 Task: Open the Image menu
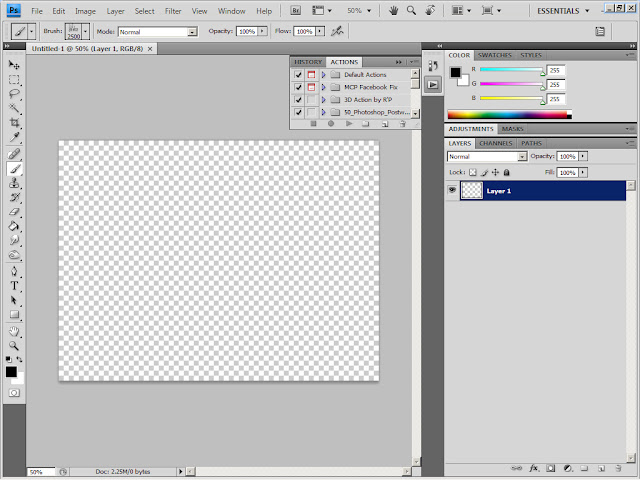tap(85, 11)
